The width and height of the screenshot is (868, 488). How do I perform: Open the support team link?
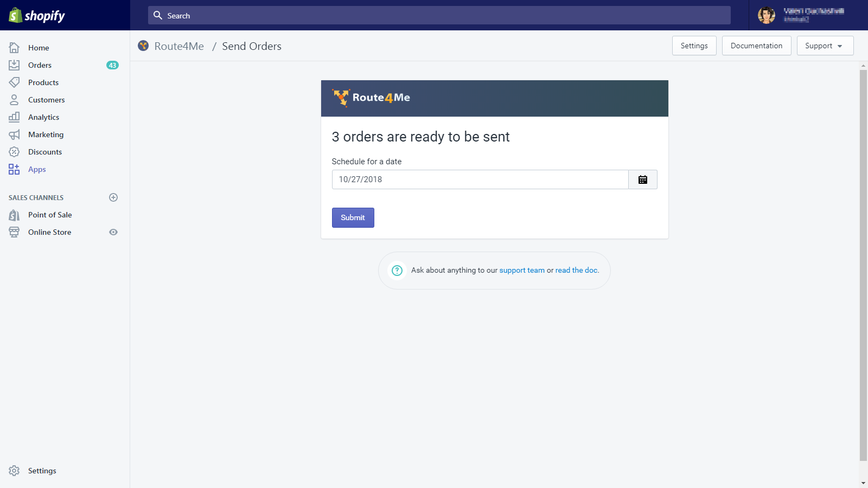click(x=522, y=270)
